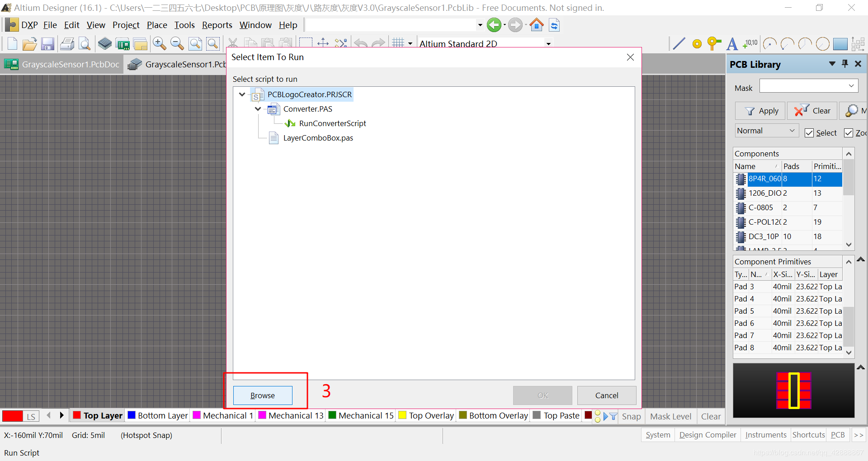Click the yellow Top Overlay color swatch

tap(402, 415)
